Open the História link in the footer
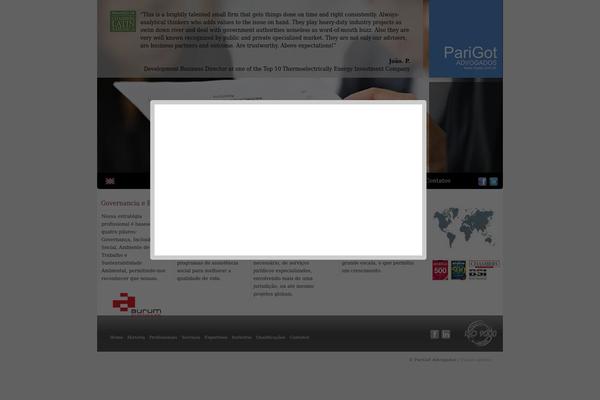600x400 pixels. [x=136, y=337]
